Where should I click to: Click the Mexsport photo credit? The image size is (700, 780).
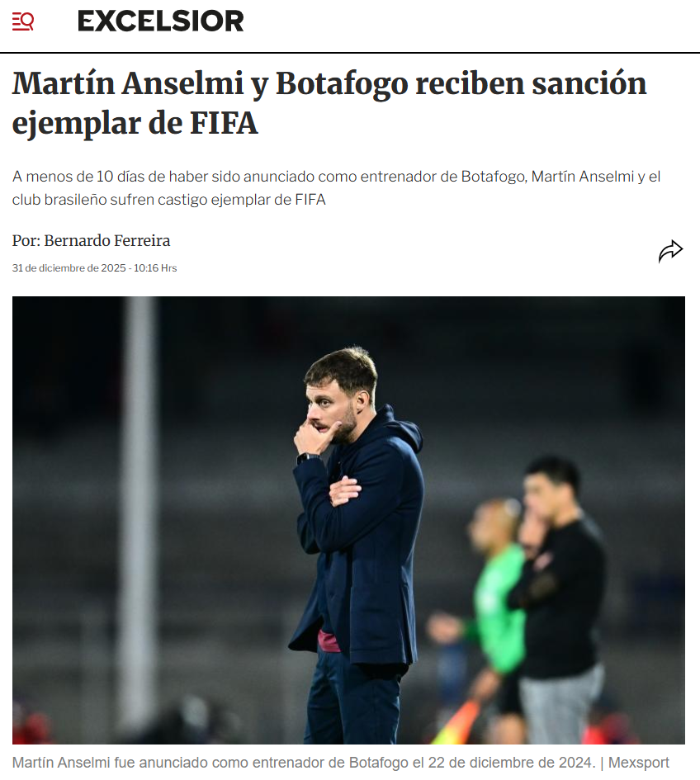tap(638, 763)
